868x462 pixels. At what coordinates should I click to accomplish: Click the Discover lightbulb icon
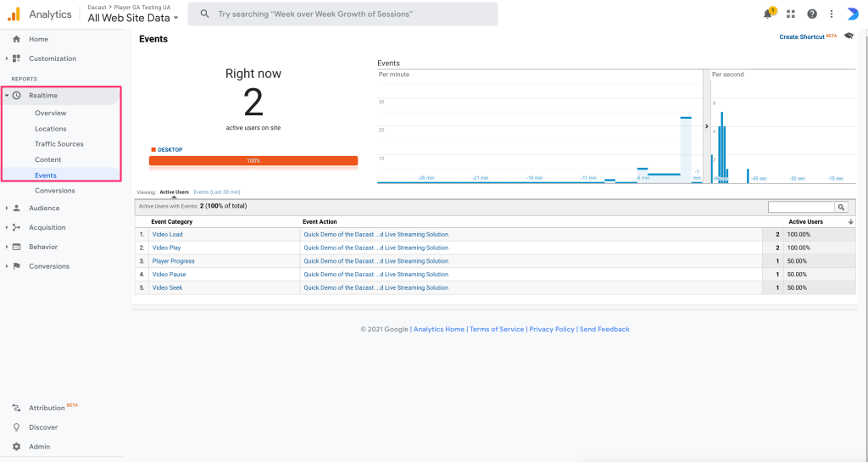point(17,427)
